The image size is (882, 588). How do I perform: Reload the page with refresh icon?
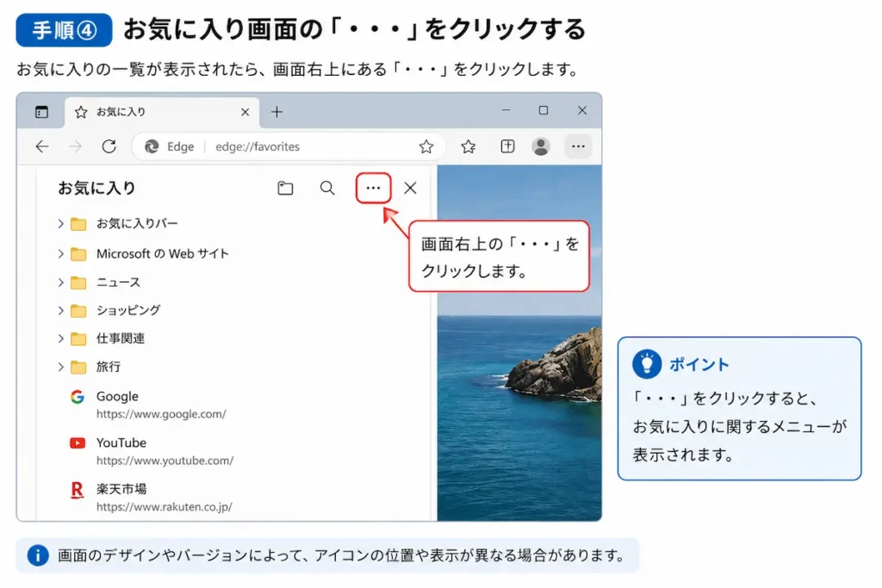pos(109,146)
